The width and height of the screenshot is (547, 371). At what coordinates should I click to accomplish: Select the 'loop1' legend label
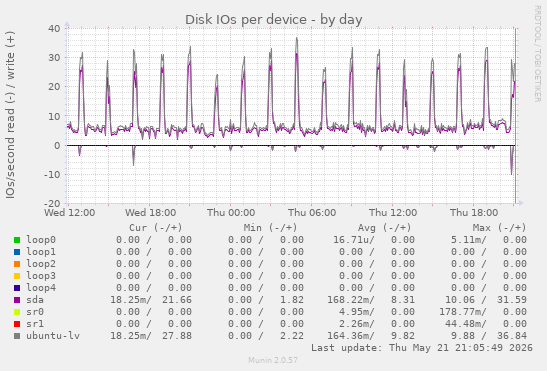point(41,252)
